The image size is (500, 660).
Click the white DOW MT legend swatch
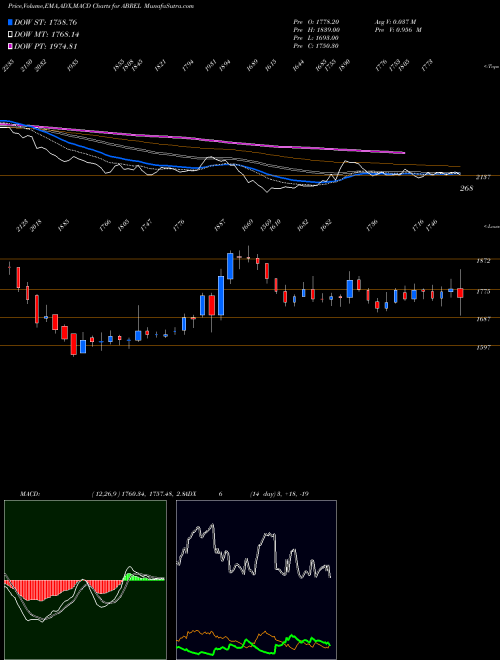[10, 35]
